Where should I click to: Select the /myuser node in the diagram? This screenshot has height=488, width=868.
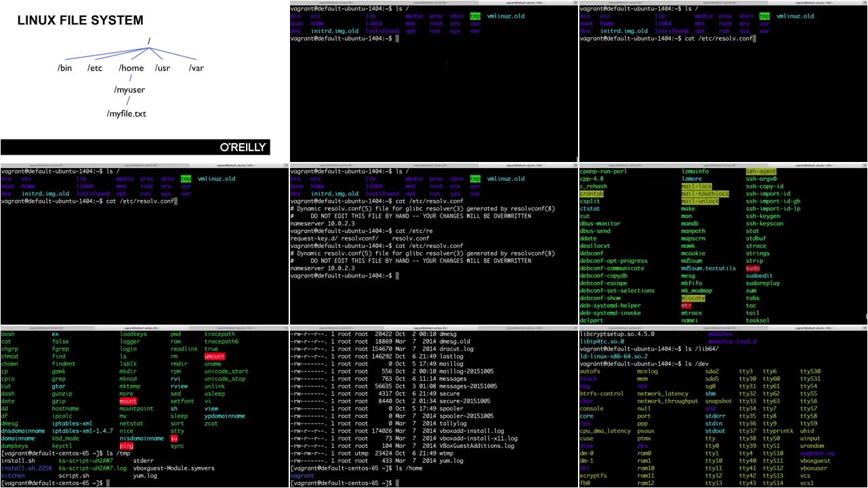pyautogui.click(x=129, y=90)
